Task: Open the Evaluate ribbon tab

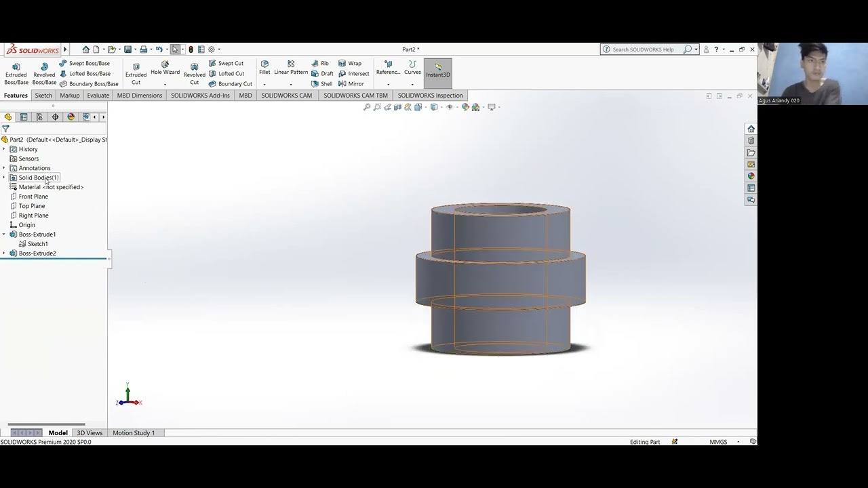Action: click(x=98, y=96)
